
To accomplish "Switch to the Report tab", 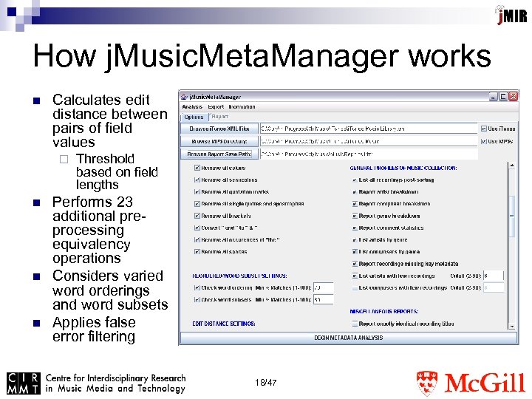I will point(220,117).
